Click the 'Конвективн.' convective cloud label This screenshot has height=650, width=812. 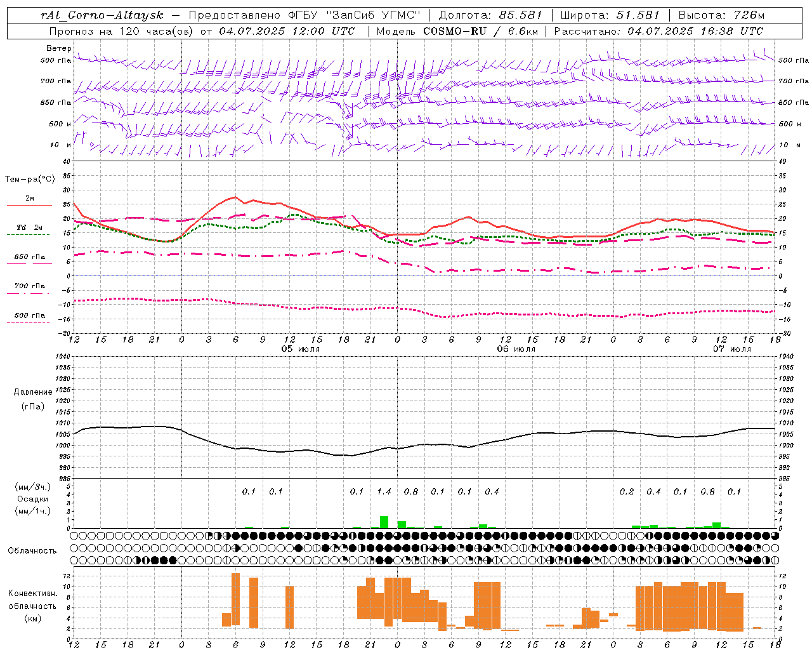coord(32,594)
